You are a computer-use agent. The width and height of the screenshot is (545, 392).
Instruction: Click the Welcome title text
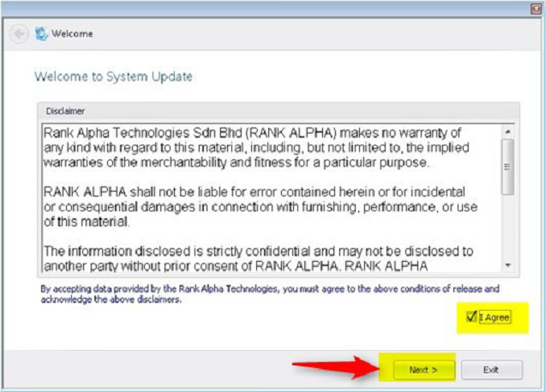pos(72,33)
